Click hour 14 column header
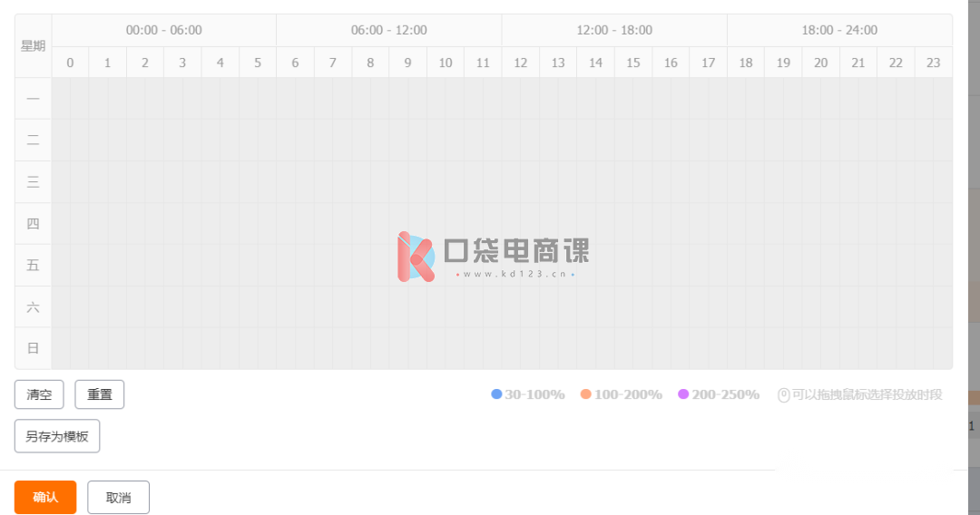This screenshot has height=515, width=980. pyautogui.click(x=595, y=63)
